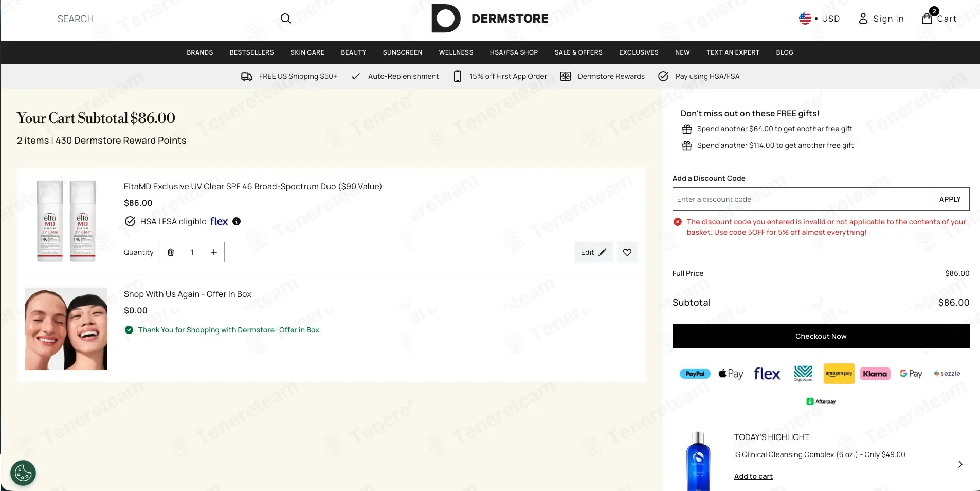Open the Exclusives menu
This screenshot has height=491, width=980.
coord(639,52)
